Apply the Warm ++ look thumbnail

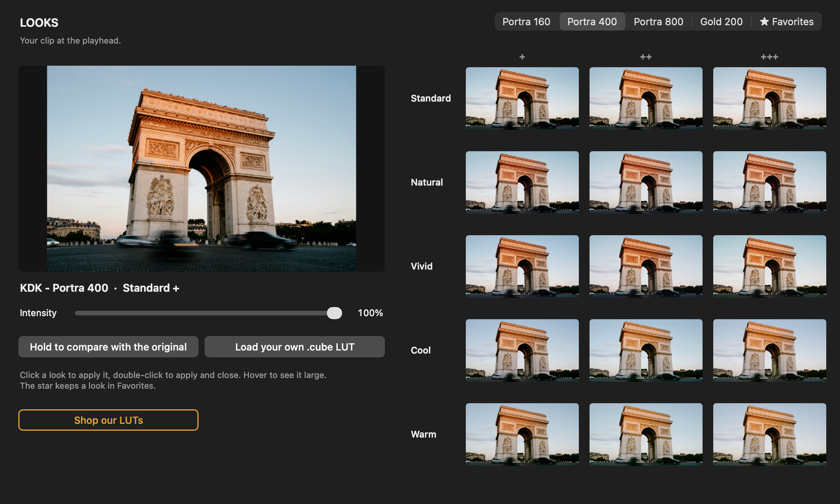(646, 434)
